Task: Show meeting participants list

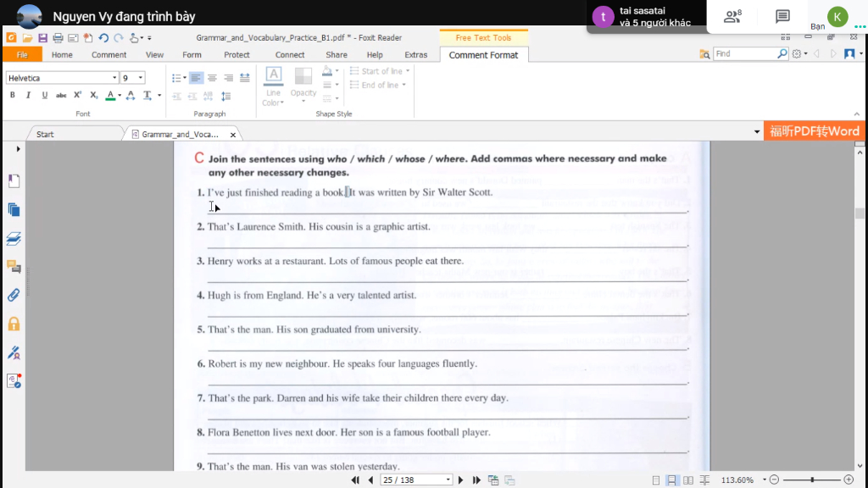Action: pyautogui.click(x=732, y=17)
